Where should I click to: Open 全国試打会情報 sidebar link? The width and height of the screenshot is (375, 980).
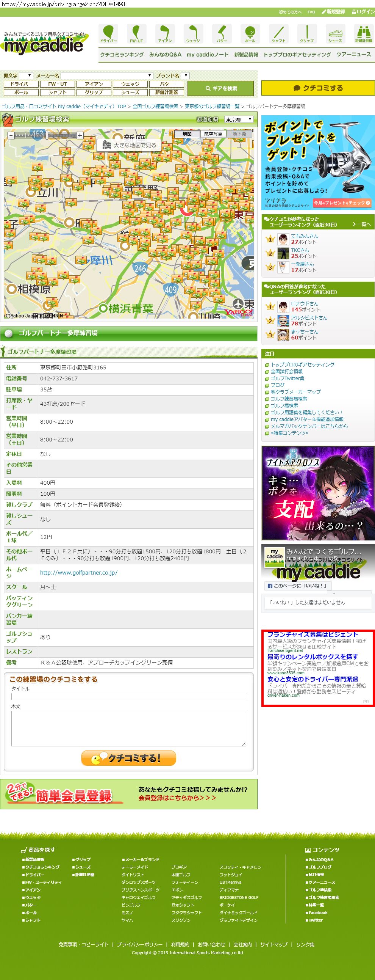click(287, 371)
